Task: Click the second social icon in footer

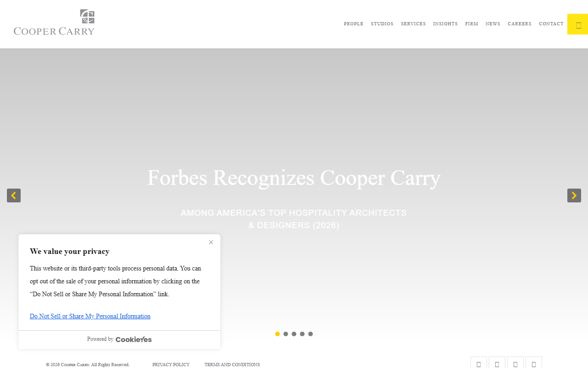Action: tap(497, 362)
